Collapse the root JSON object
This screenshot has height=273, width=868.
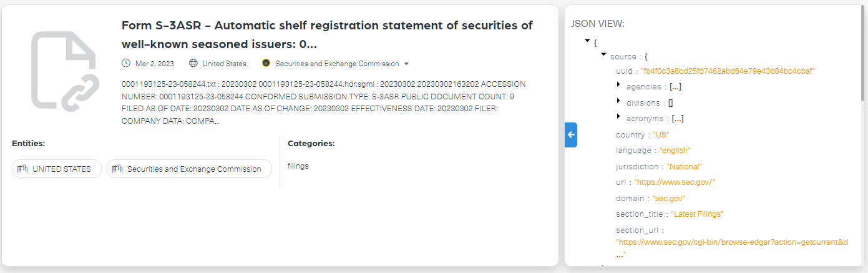(587, 40)
